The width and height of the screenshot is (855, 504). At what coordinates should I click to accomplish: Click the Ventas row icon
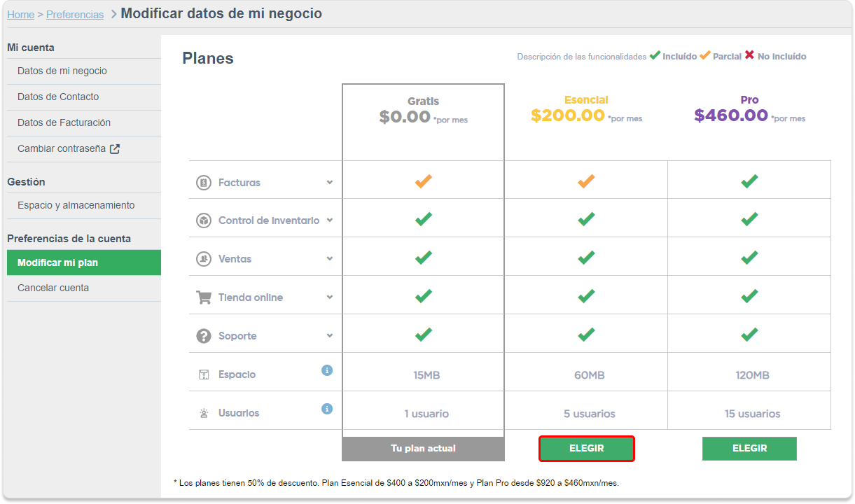tap(203, 259)
